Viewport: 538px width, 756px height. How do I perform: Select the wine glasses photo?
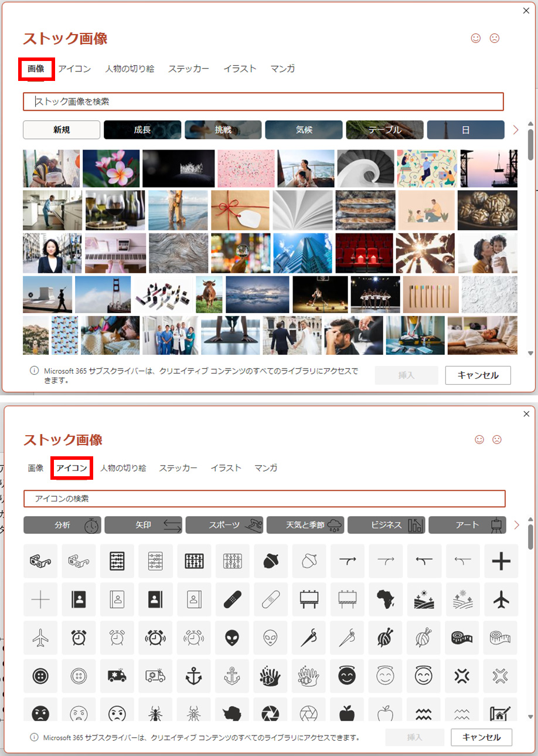[115, 210]
